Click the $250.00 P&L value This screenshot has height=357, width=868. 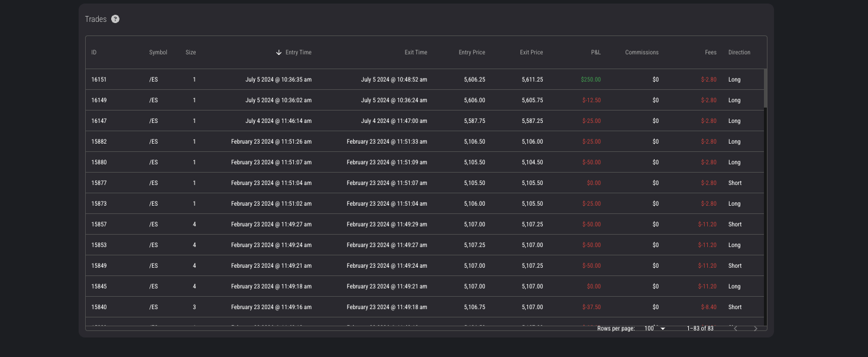590,79
